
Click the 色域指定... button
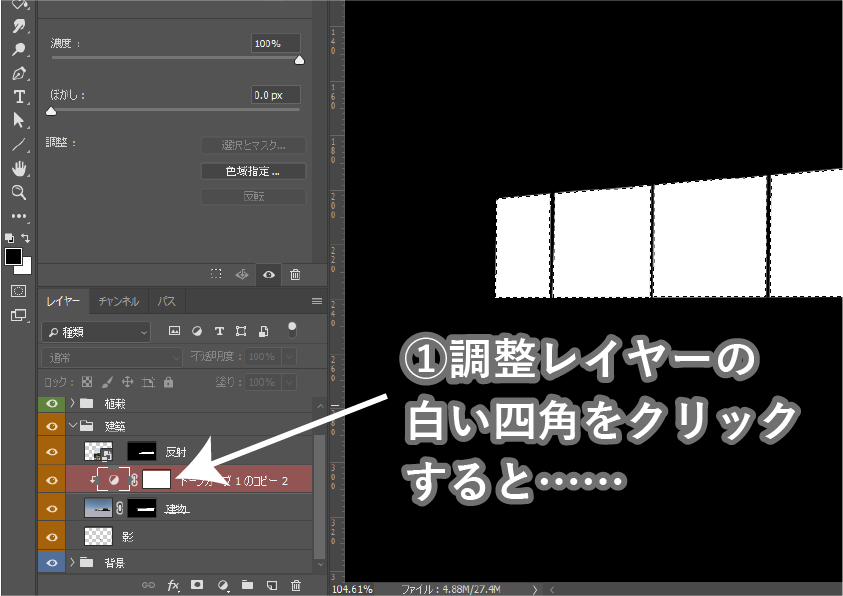tap(253, 171)
